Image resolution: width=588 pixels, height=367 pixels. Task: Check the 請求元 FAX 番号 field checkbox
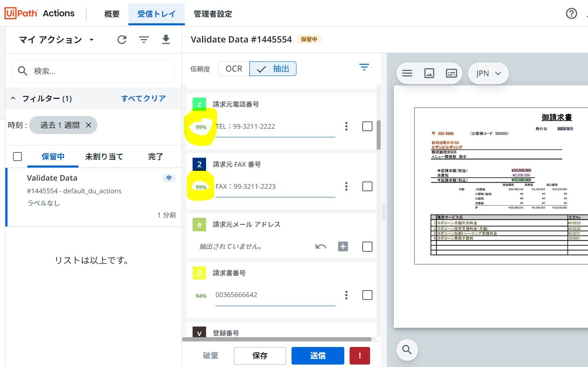coord(367,186)
